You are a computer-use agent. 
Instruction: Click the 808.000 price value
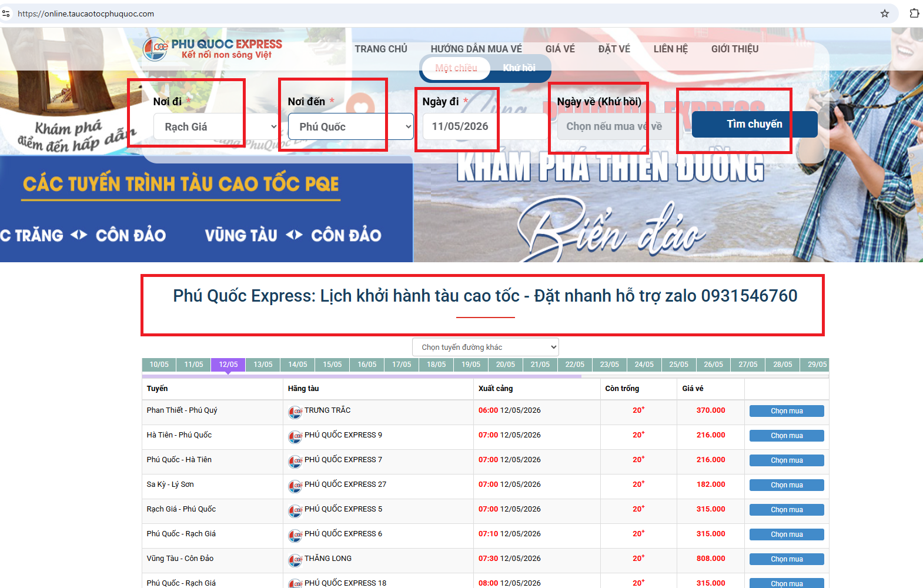(711, 559)
